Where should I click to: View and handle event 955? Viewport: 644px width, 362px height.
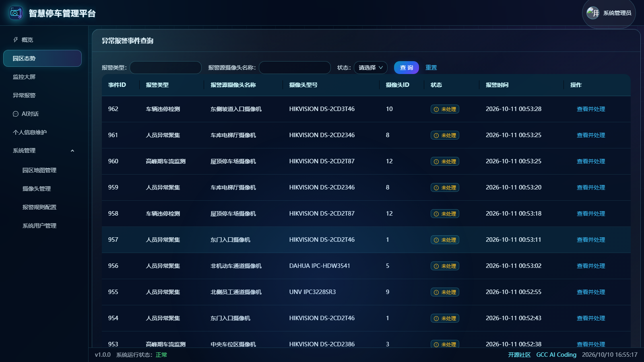(591, 292)
